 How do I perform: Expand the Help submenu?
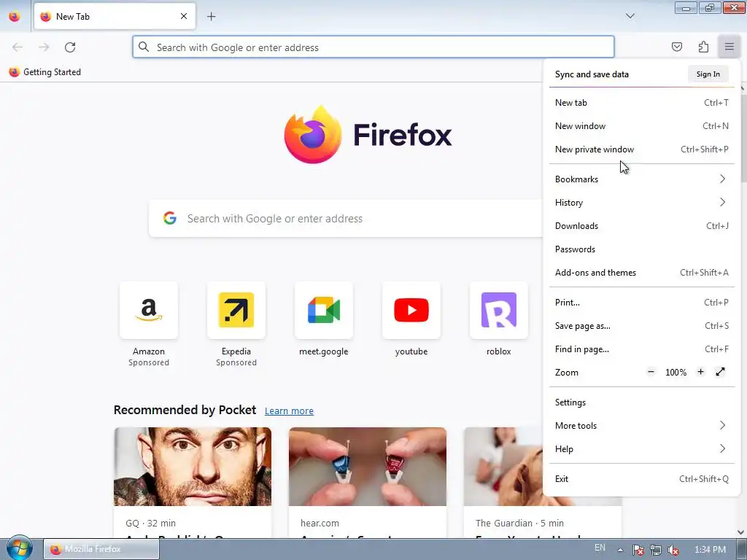click(642, 449)
